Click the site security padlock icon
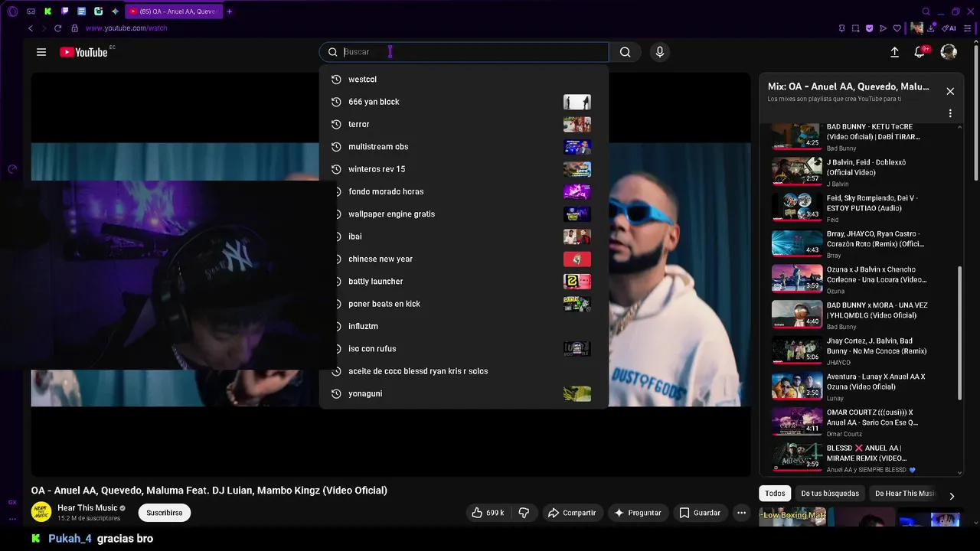 pyautogui.click(x=74, y=28)
